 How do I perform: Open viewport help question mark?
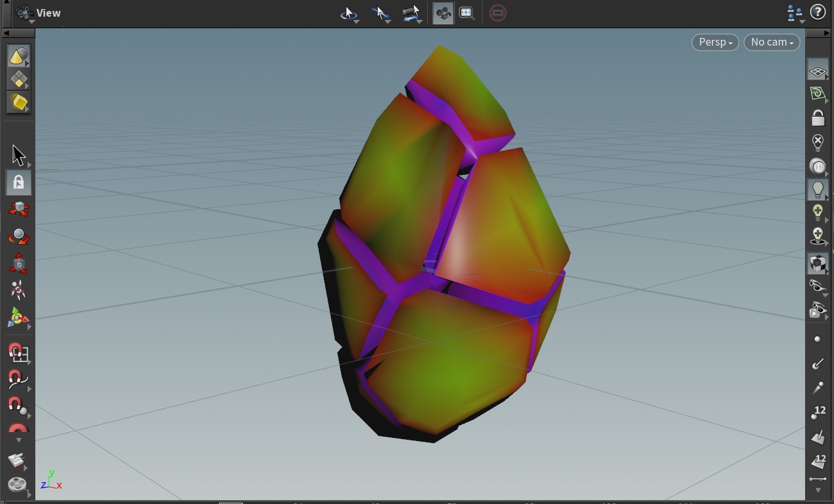pos(818,12)
